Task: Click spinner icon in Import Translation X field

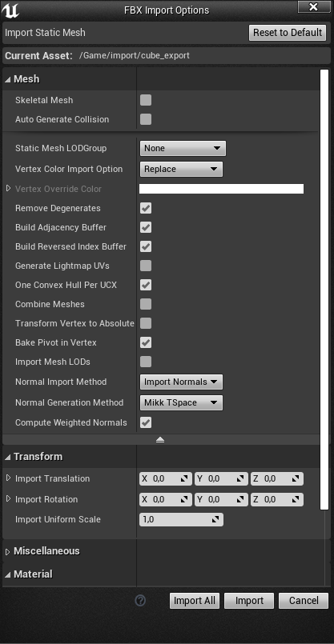Action: click(x=184, y=478)
